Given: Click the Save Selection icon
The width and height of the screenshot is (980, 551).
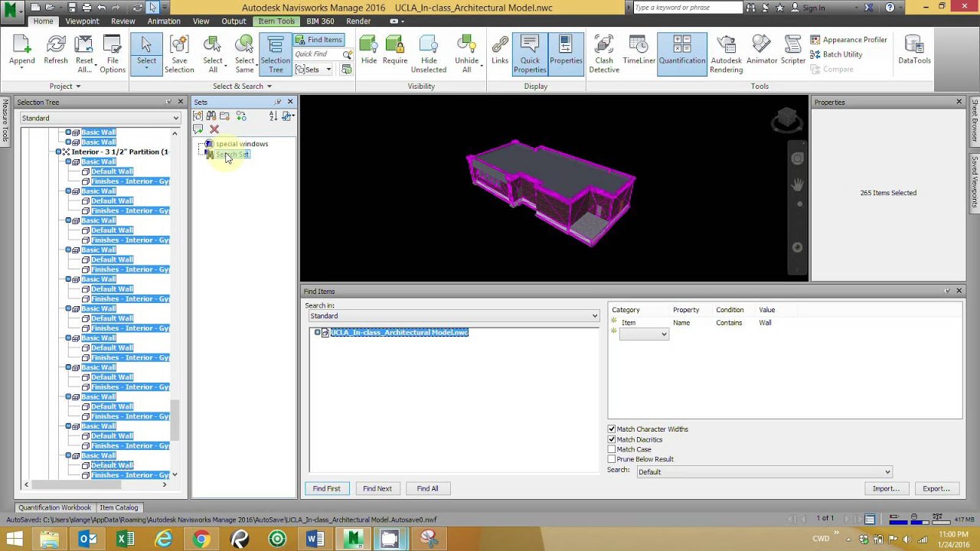Looking at the screenshot, I should coord(179,54).
